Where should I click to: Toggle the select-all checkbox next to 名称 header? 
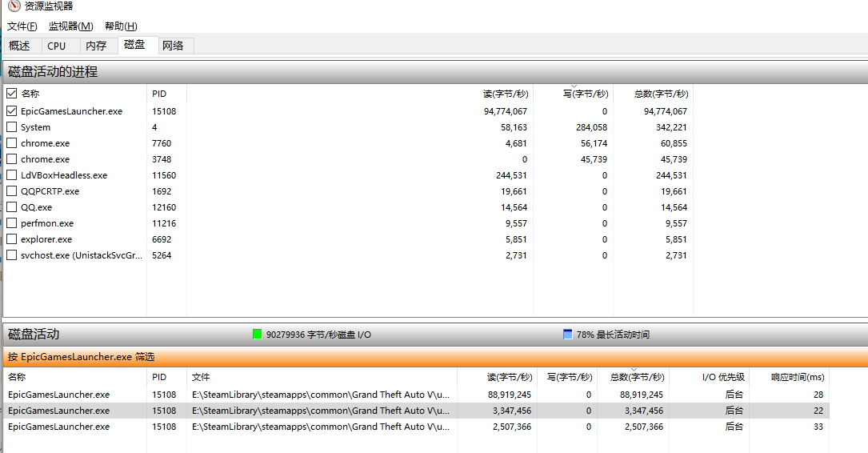(x=12, y=93)
